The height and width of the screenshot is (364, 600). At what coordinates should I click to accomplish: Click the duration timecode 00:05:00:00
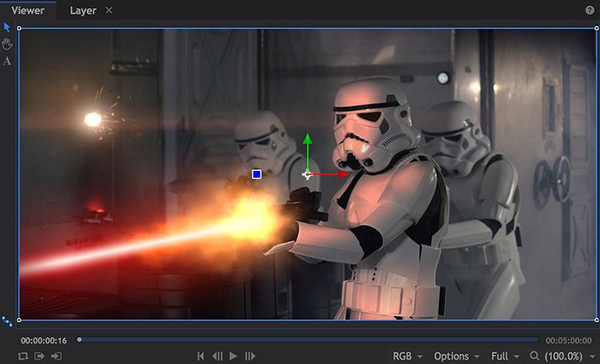tap(568, 340)
